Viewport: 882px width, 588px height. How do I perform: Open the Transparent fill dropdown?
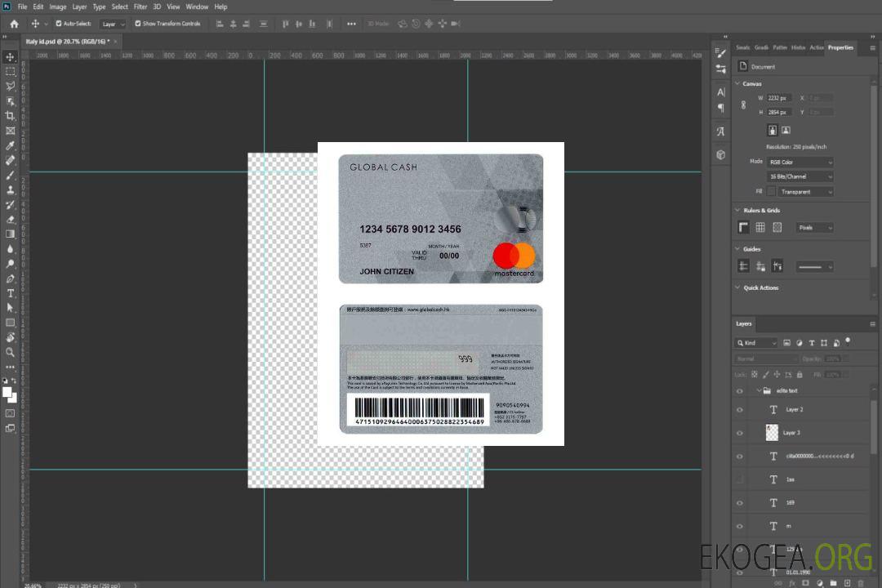coord(805,192)
